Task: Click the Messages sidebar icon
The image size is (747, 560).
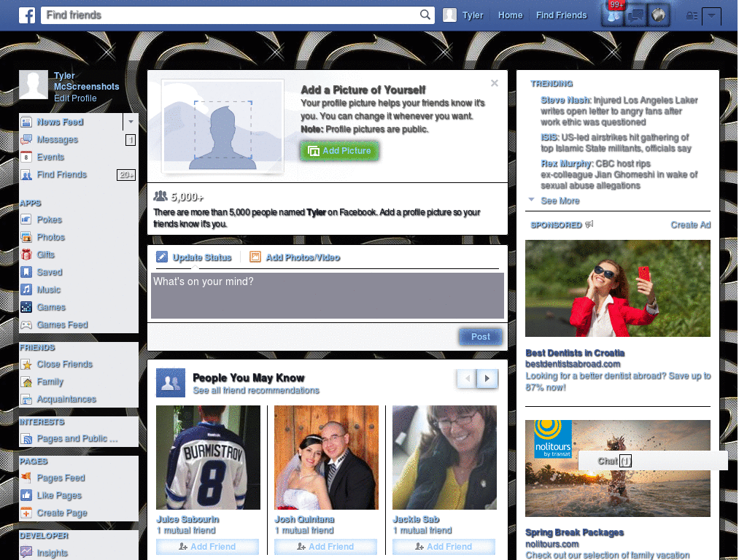Action: pos(26,139)
